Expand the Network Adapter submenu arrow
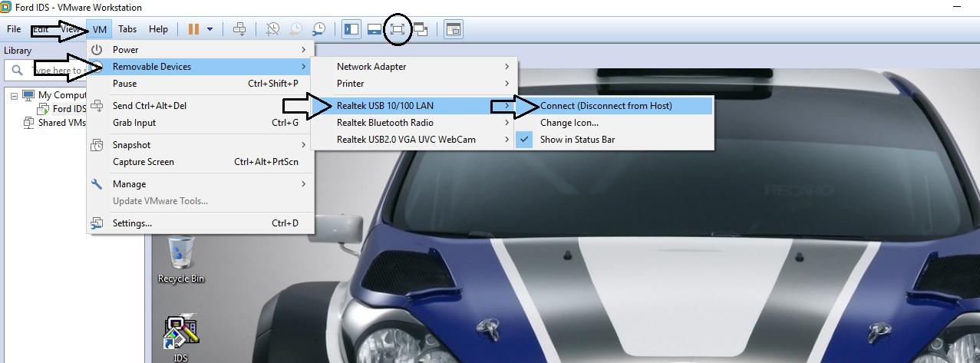This screenshot has height=363, width=980. [x=506, y=67]
